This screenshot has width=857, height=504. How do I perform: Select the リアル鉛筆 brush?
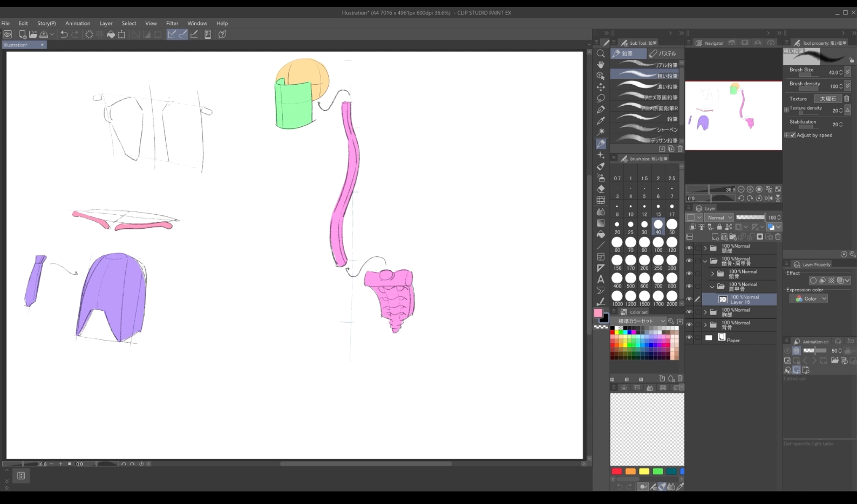[x=645, y=65]
